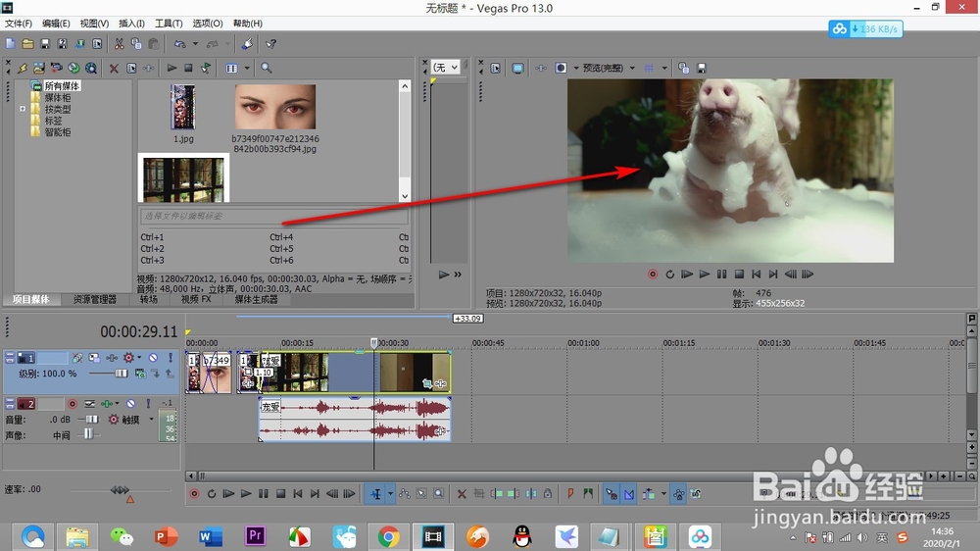
Task: Click the What's This help icon
Action: click(270, 44)
